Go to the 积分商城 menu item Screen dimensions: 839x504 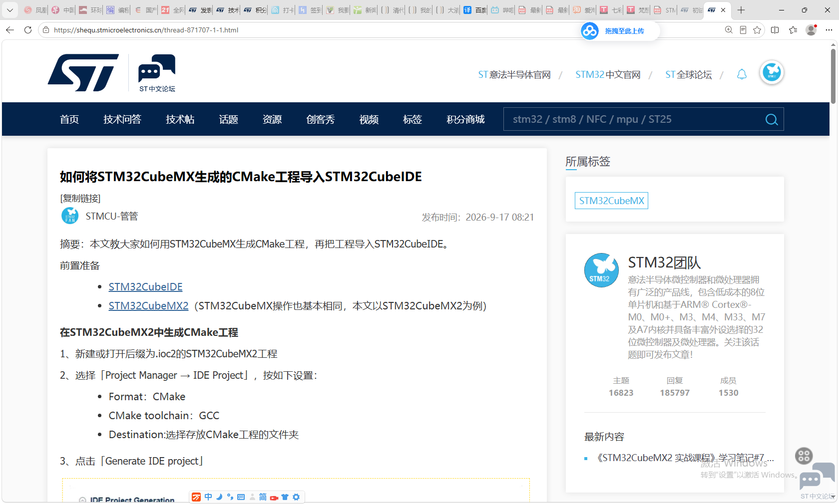[465, 119]
